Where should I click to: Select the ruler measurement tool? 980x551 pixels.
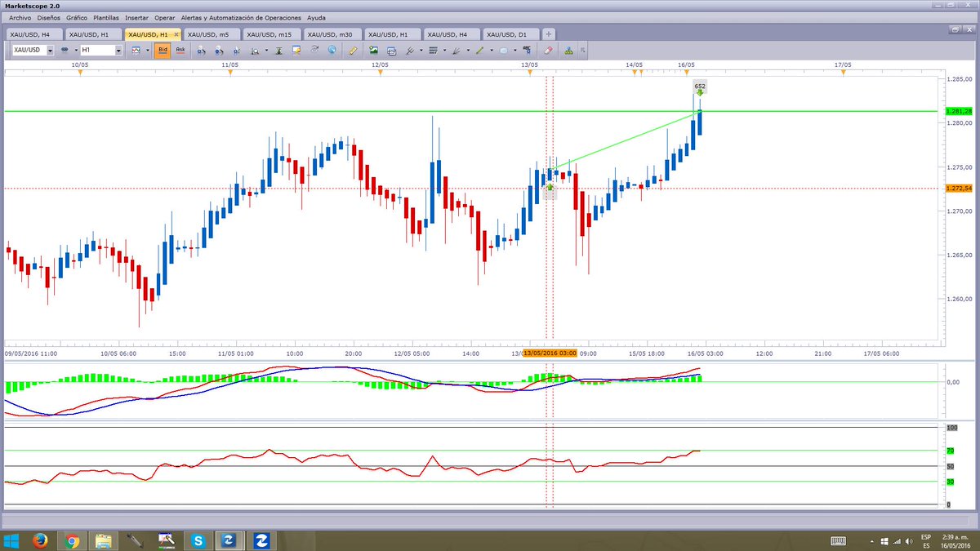(x=354, y=50)
